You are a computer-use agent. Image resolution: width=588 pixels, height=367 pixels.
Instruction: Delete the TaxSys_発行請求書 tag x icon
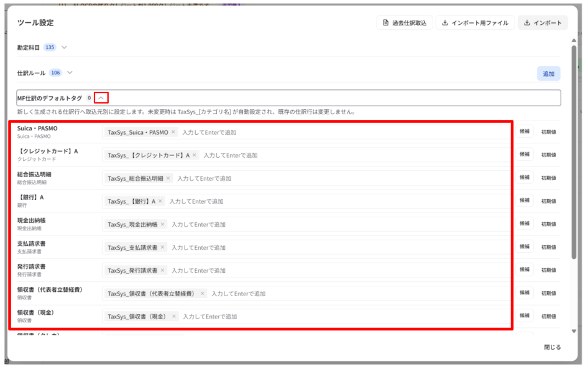coord(162,270)
